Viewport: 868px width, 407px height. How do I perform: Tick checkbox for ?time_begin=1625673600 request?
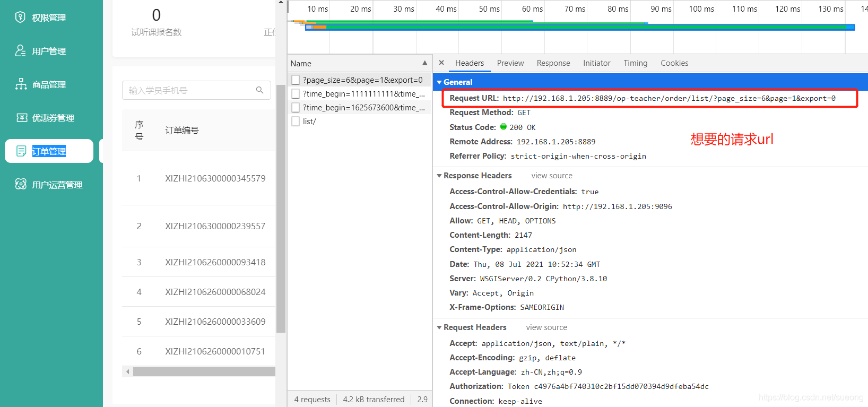[x=296, y=108]
